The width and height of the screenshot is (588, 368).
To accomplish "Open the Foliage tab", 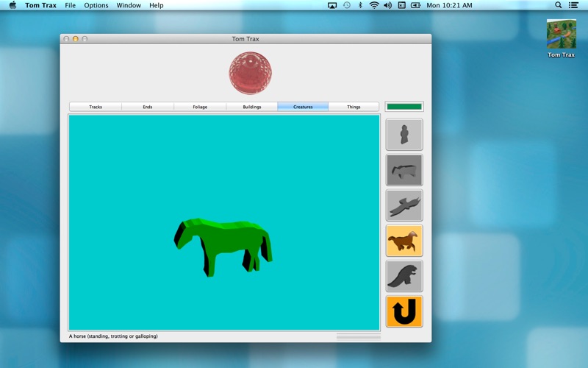I will pos(200,107).
